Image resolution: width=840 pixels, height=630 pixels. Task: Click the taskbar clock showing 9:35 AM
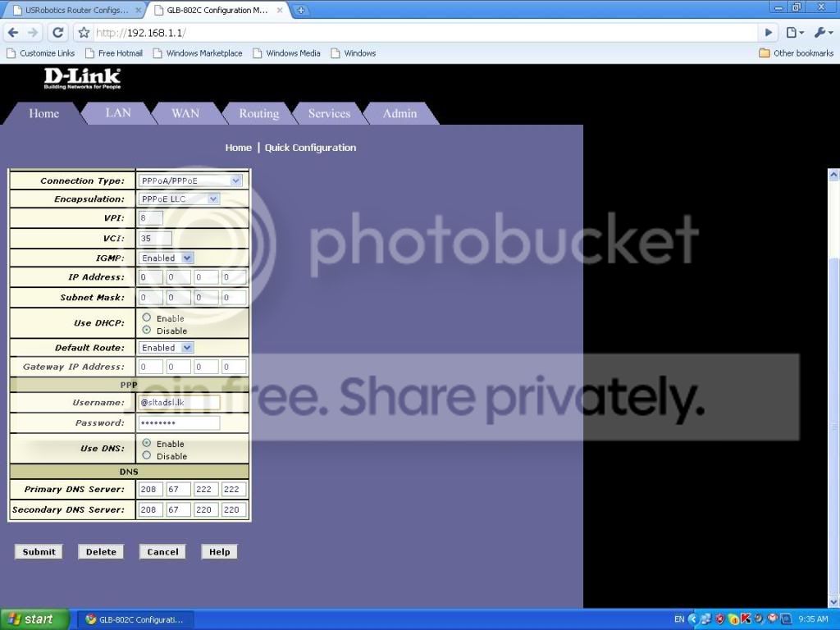813,619
